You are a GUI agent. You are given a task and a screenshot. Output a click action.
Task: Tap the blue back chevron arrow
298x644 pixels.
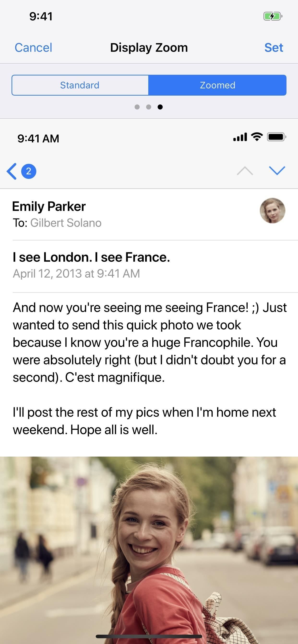[x=12, y=171]
